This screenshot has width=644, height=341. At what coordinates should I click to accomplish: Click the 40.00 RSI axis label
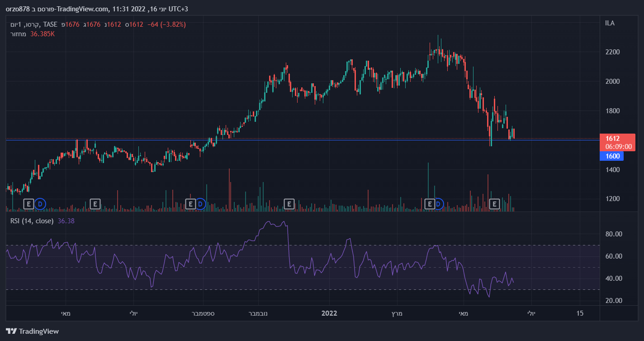614,279
